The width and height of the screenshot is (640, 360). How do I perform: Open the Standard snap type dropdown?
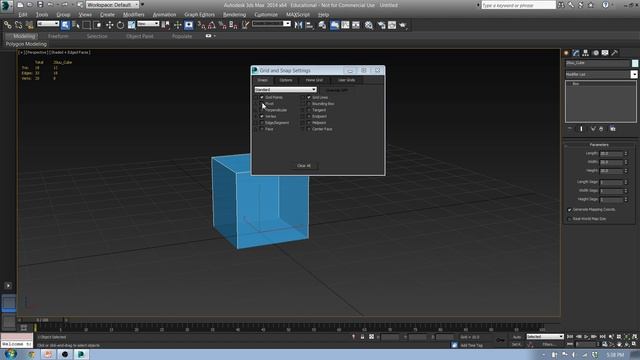(285, 89)
